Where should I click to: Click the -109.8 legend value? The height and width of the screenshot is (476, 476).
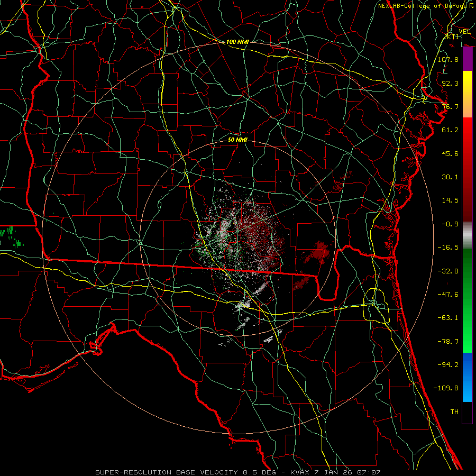446,388
